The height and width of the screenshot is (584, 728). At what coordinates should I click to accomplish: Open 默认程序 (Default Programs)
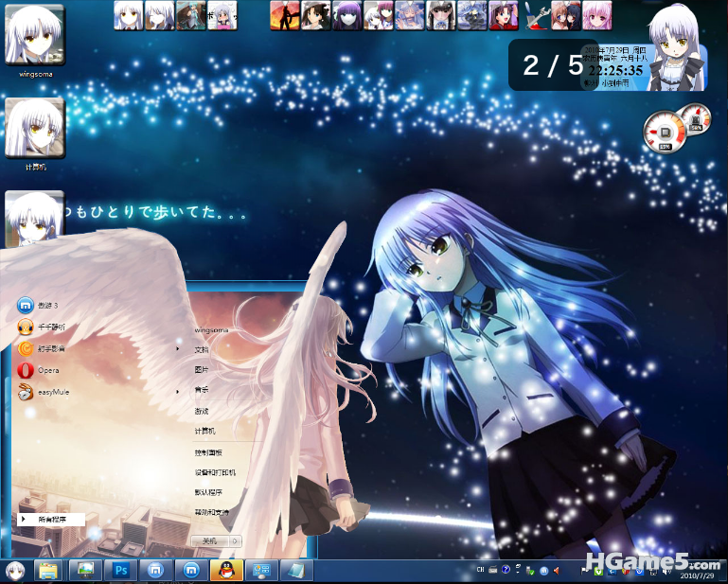(x=208, y=492)
